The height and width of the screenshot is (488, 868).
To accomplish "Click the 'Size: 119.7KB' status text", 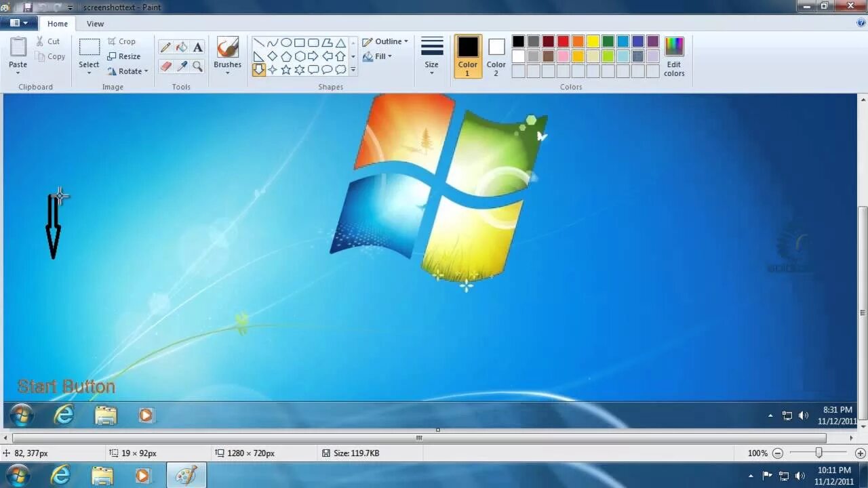I will [356, 453].
